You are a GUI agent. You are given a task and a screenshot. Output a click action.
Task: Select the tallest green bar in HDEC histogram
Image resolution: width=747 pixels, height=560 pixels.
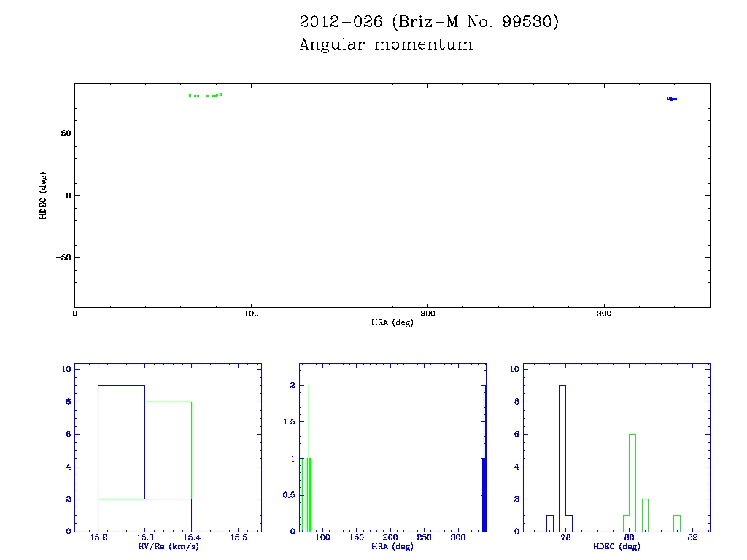coord(632,481)
